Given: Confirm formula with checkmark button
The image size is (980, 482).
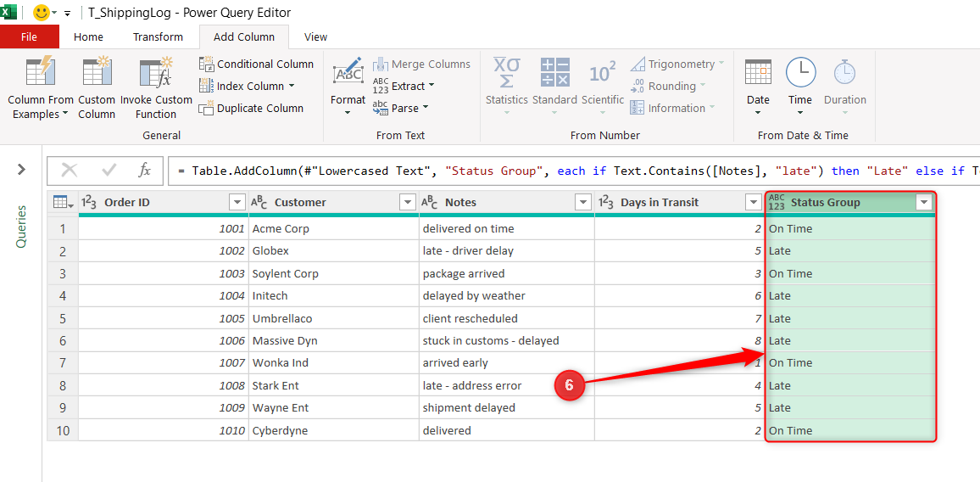Looking at the screenshot, I should 109,170.
